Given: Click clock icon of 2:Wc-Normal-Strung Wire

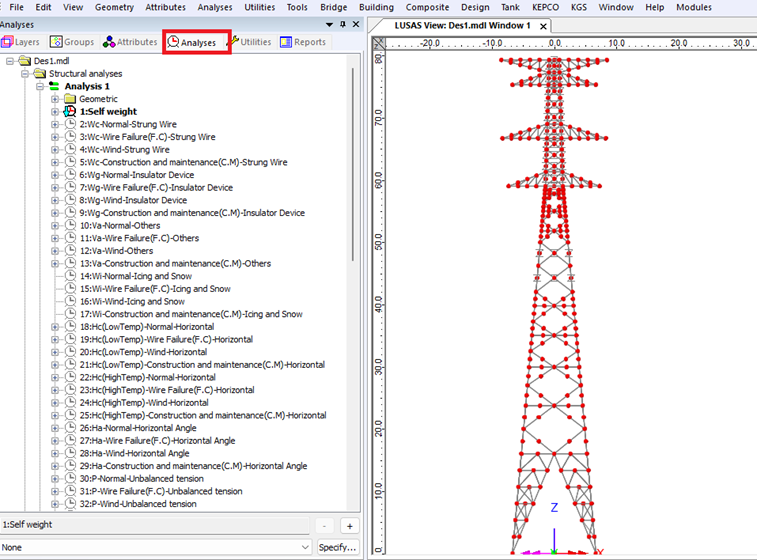Looking at the screenshot, I should pos(70,124).
